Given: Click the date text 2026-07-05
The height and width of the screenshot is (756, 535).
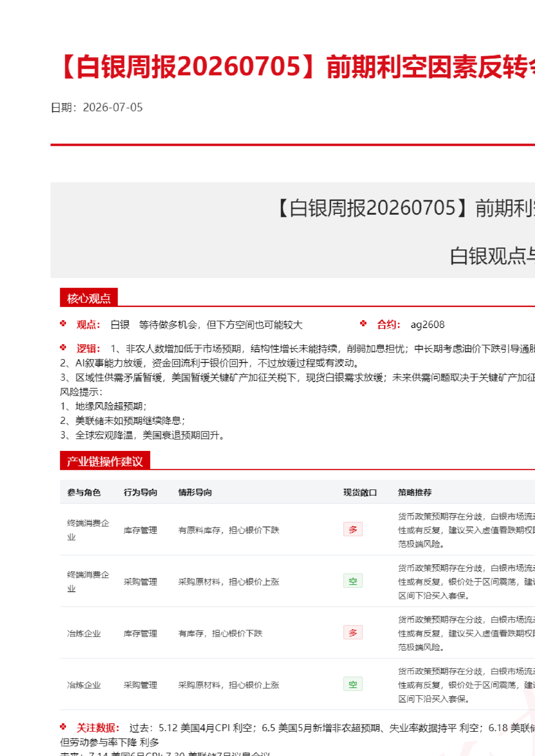Looking at the screenshot, I should 113,108.
